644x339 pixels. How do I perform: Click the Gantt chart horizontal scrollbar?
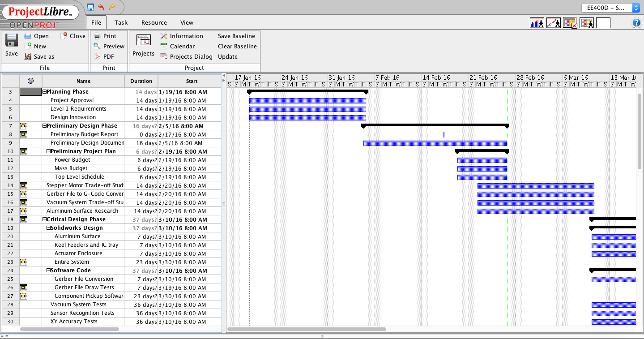click(x=307, y=329)
